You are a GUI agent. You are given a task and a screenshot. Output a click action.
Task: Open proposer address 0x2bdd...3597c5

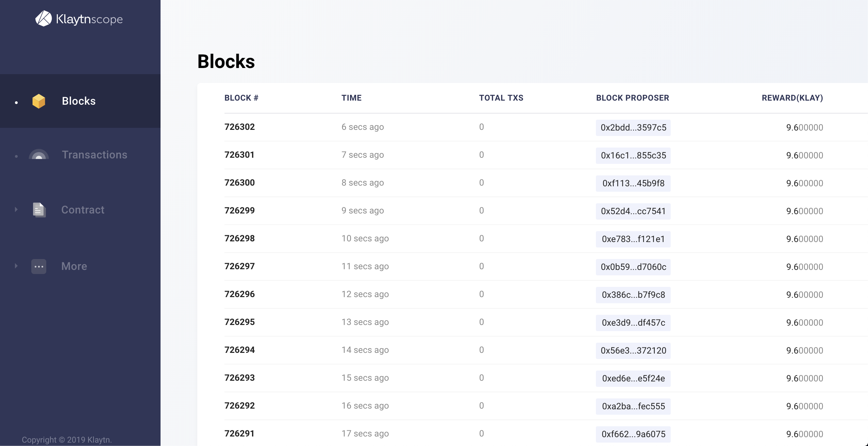pyautogui.click(x=633, y=127)
